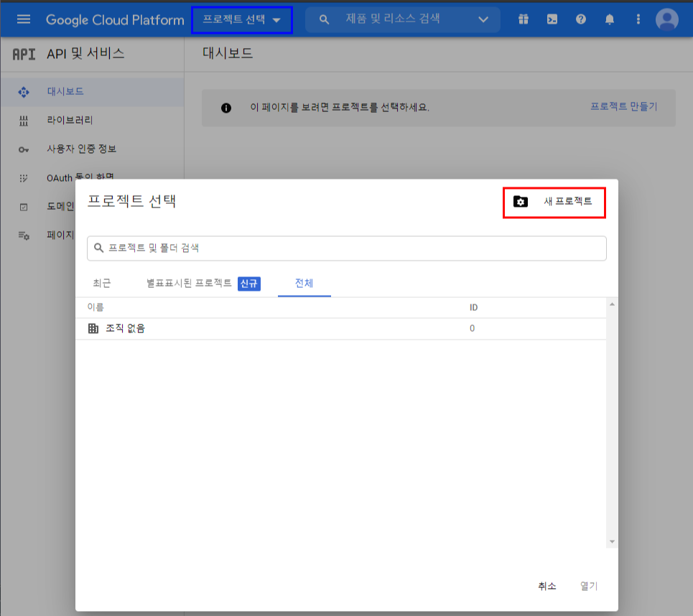Click the API 및 서비스 sidebar title
693x616 pixels.
click(85, 53)
